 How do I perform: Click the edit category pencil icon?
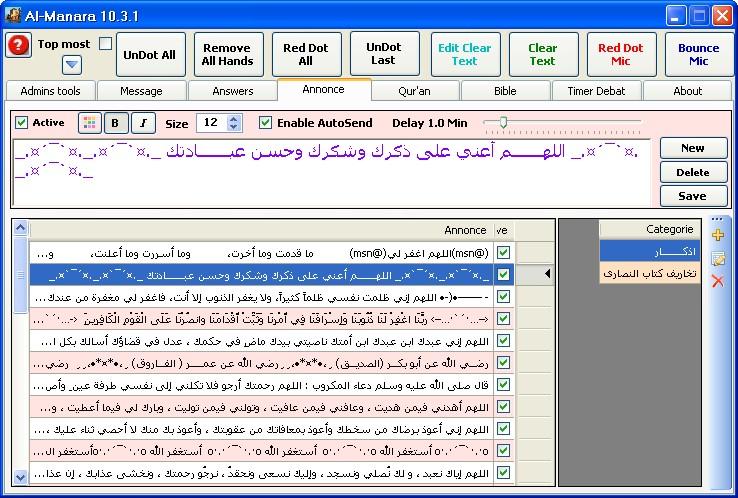[717, 258]
